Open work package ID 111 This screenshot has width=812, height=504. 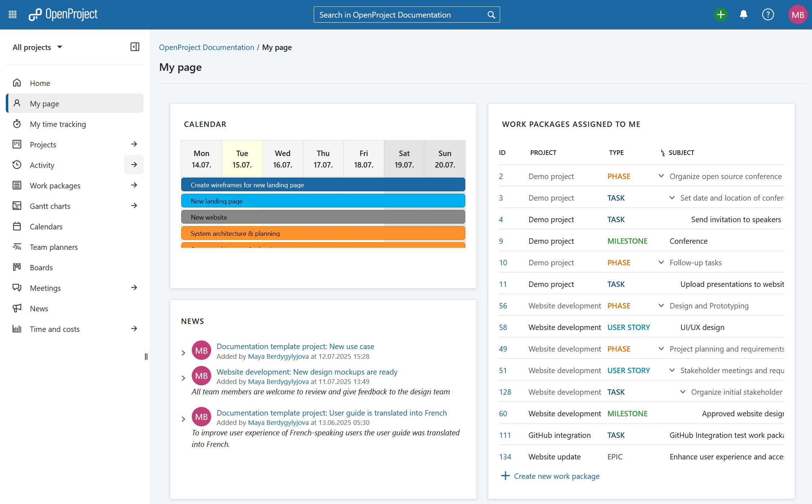point(505,435)
